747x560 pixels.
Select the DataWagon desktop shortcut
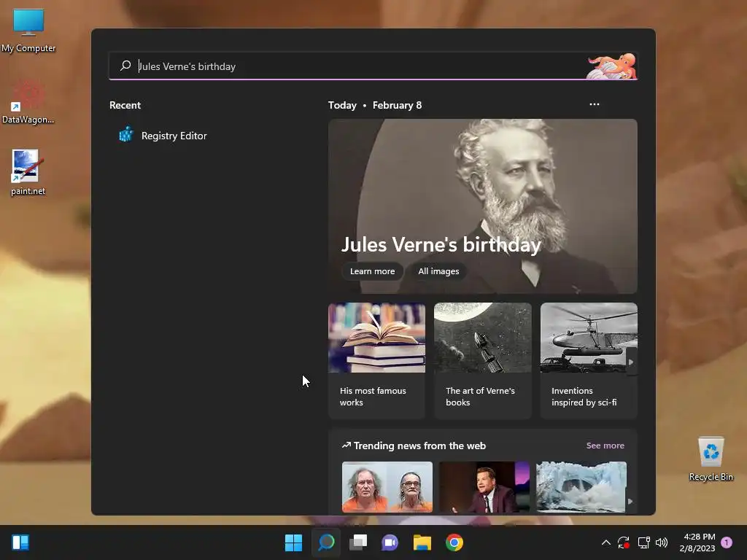(x=28, y=101)
